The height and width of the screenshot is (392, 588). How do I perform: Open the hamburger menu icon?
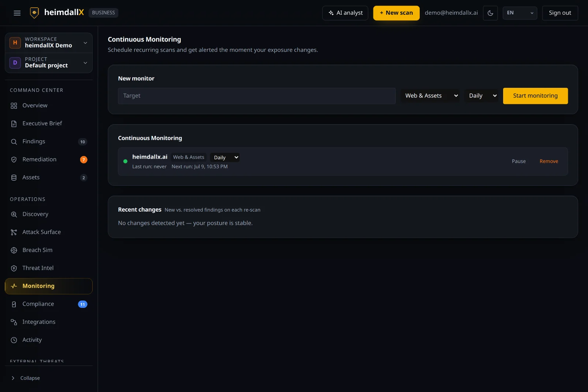(x=17, y=13)
